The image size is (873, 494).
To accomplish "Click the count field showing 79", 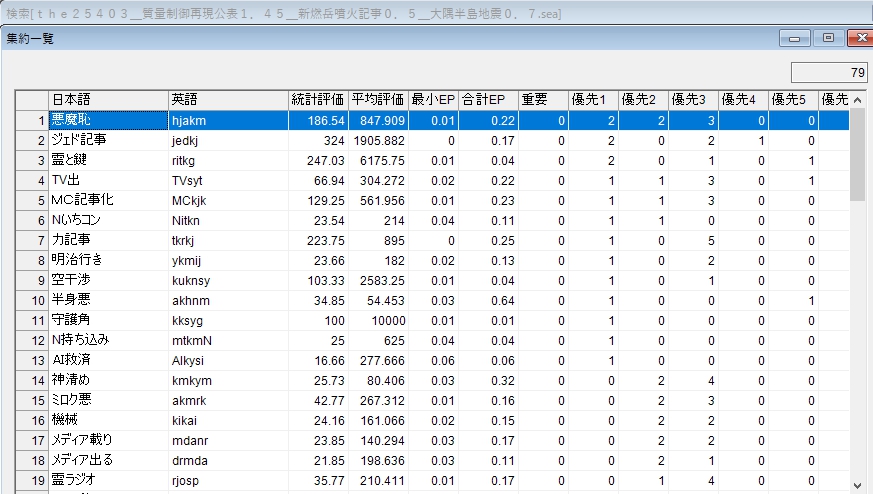I will click(x=829, y=72).
